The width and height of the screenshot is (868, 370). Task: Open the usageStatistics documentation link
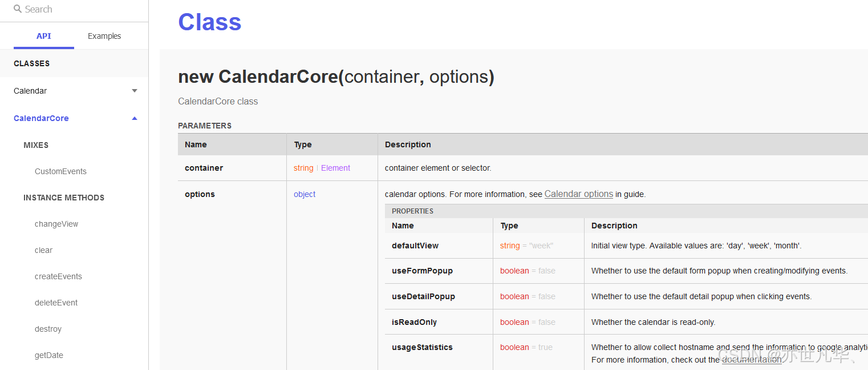click(752, 360)
